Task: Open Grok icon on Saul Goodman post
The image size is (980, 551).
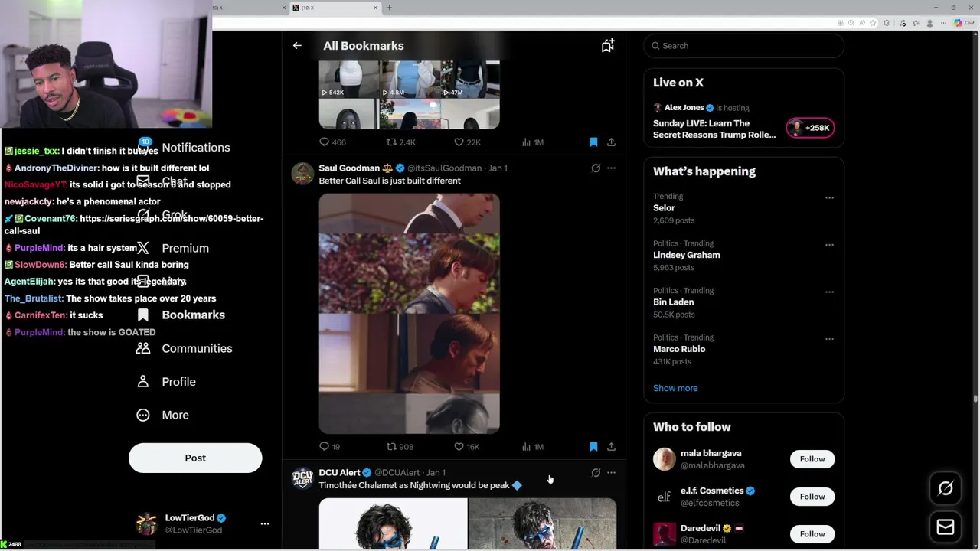Action: (x=596, y=168)
